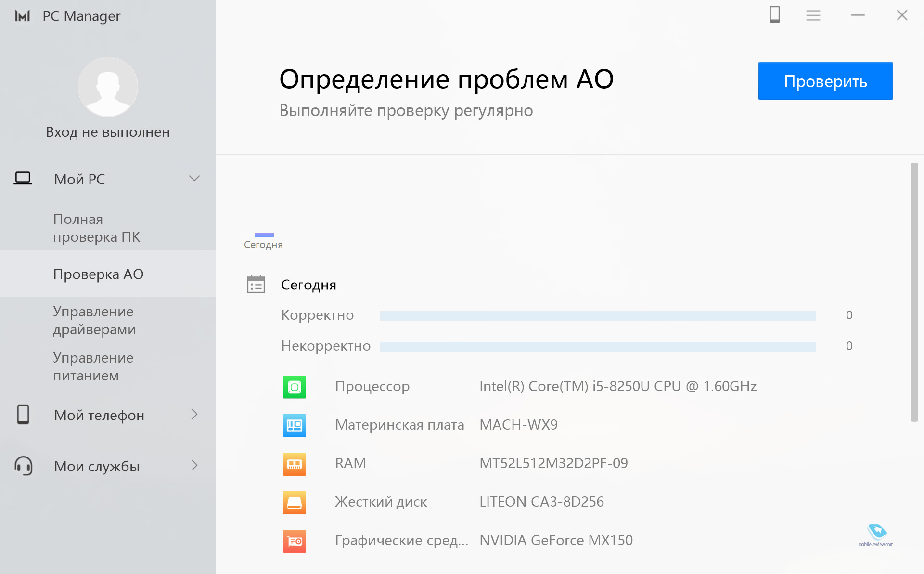Screen dimensions: 924x574
Task: Open Управление драйверами
Action: coord(94,320)
